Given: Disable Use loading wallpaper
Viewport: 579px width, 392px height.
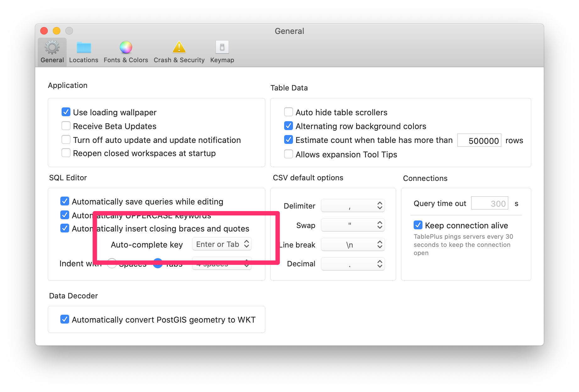Looking at the screenshot, I should [x=66, y=112].
